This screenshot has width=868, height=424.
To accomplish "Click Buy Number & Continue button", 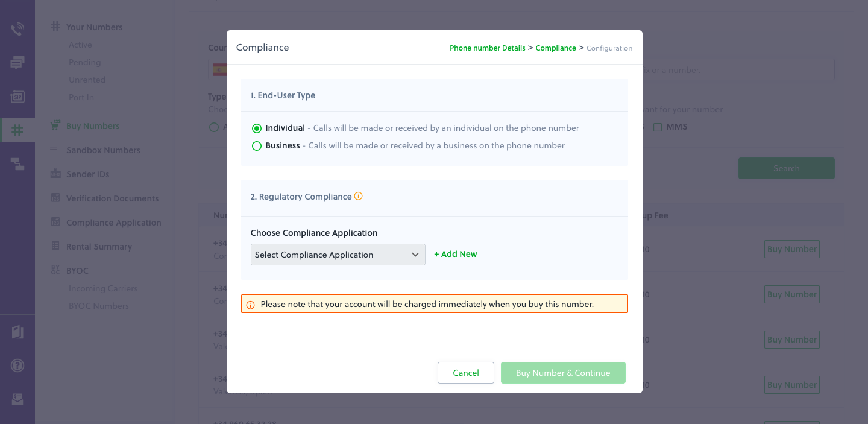I will (563, 373).
